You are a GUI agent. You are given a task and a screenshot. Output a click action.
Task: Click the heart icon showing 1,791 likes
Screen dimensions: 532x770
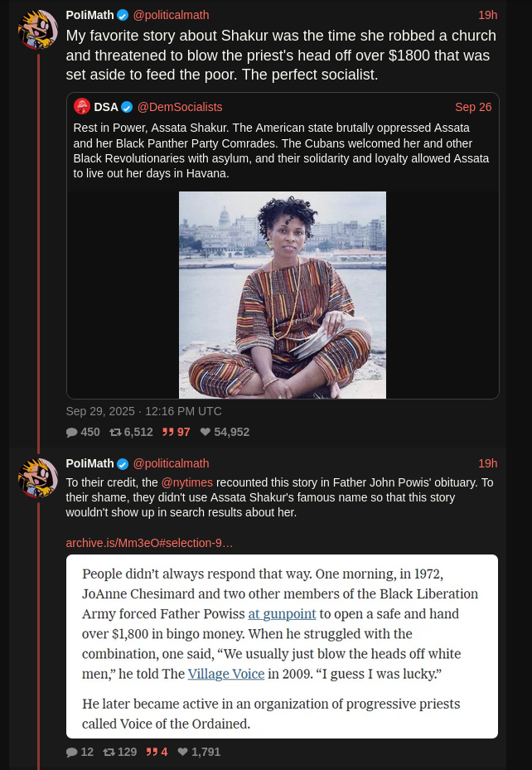pos(182,752)
